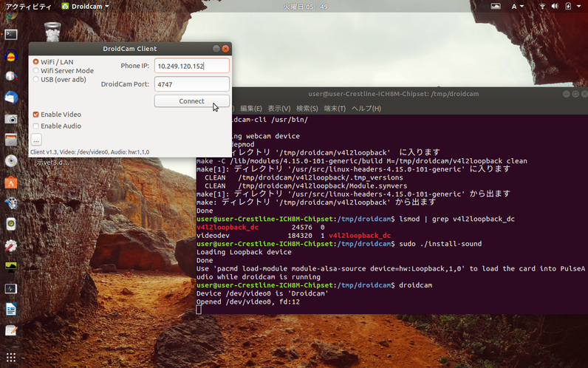
Task: Open the volume speaker indicator in the top bar
Action: point(555,7)
